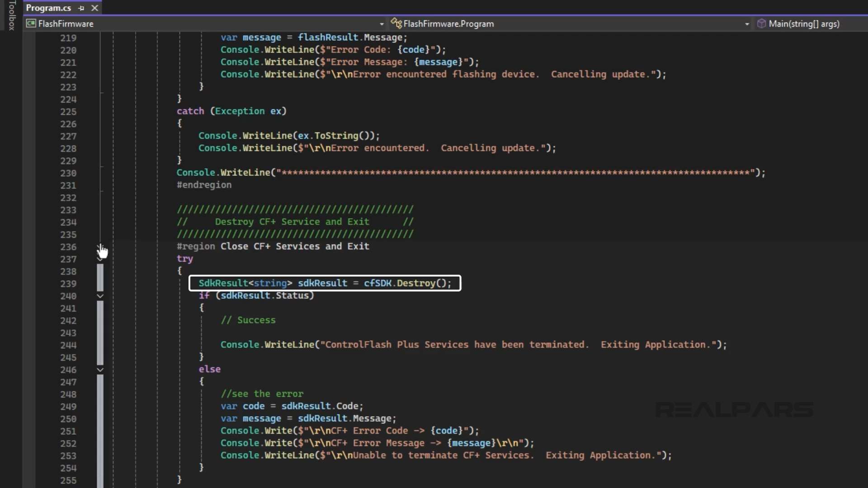The image size is (868, 488).
Task: Click the C# project icon beside FlashFirmware
Action: click(x=31, y=23)
